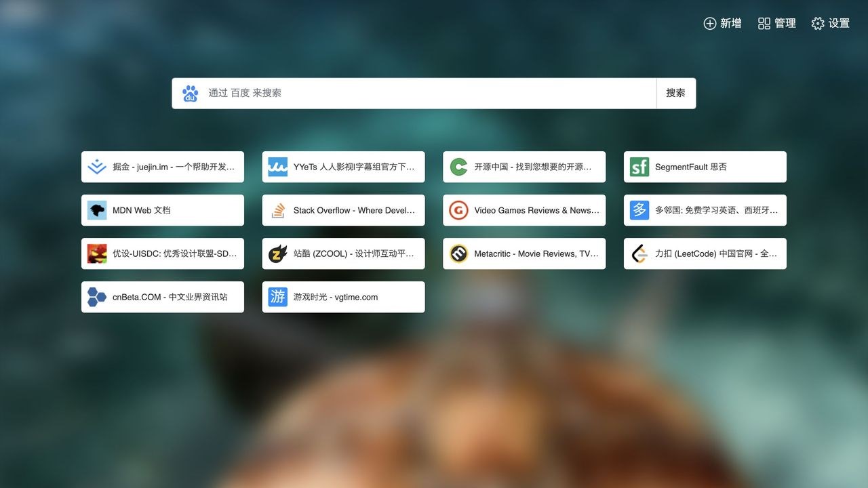Click the MDN Web 文档 icon
The width and height of the screenshot is (868, 488).
(x=97, y=210)
